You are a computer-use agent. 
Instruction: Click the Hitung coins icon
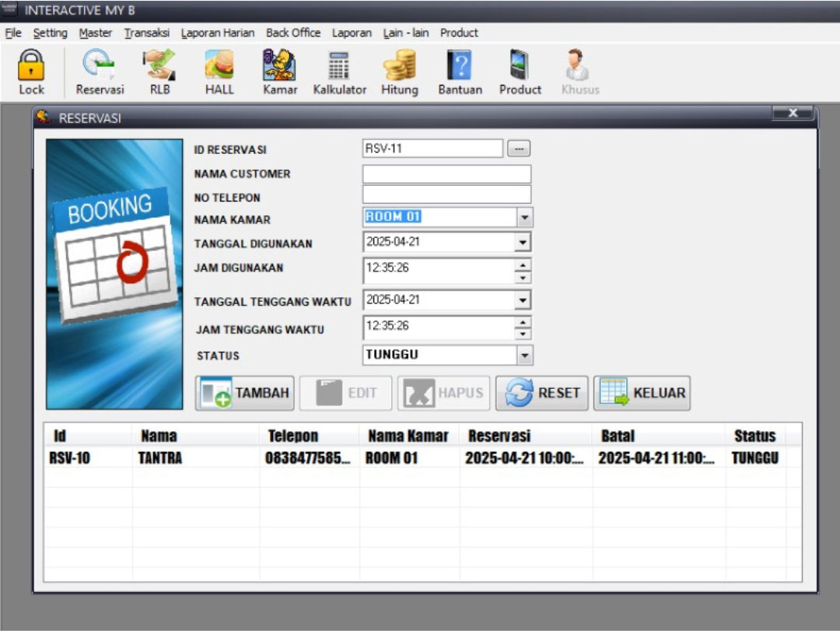(x=399, y=66)
